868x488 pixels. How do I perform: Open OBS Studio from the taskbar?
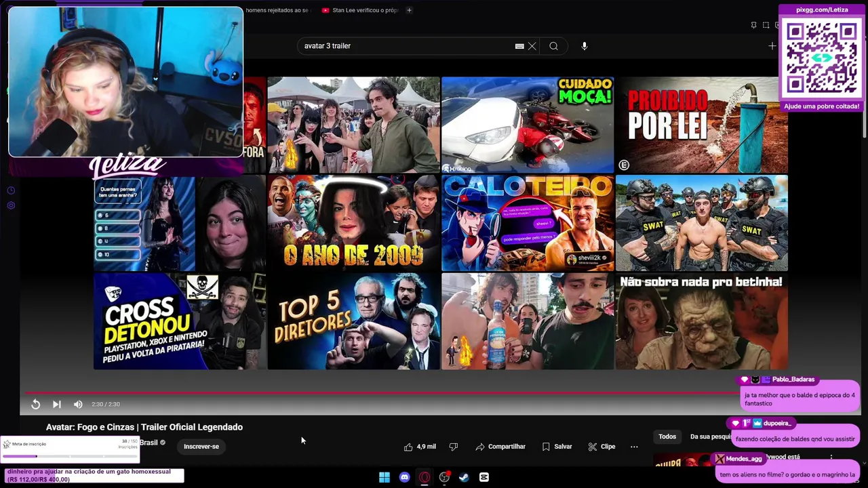[x=444, y=477]
